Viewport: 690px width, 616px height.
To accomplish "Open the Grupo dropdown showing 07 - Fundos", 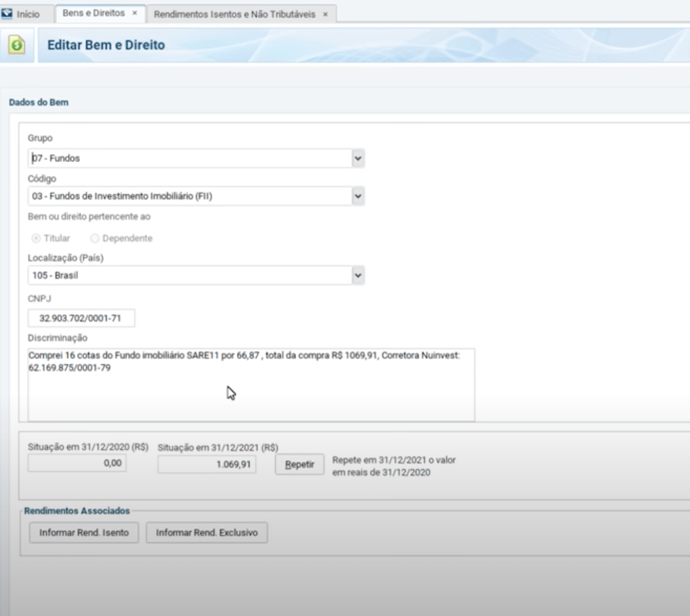I will [x=358, y=158].
